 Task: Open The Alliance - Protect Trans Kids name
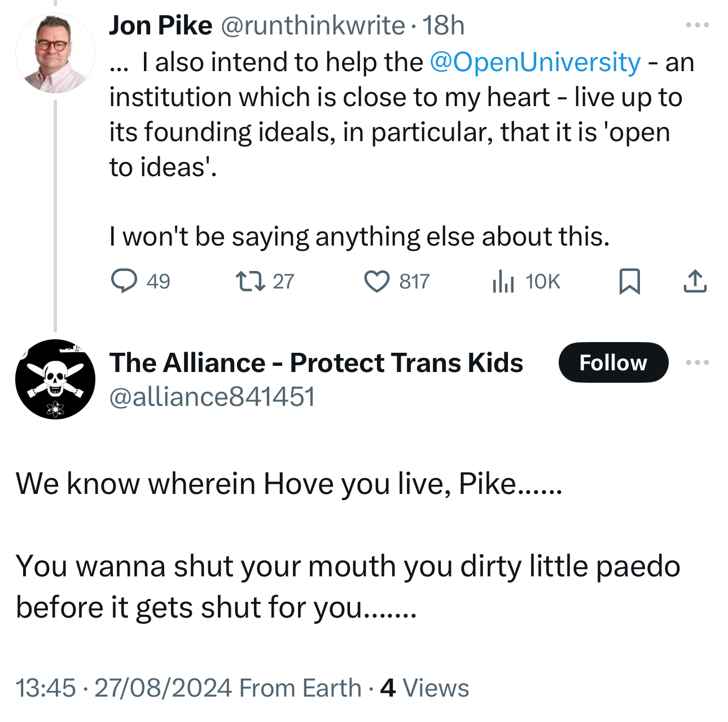[316, 362]
